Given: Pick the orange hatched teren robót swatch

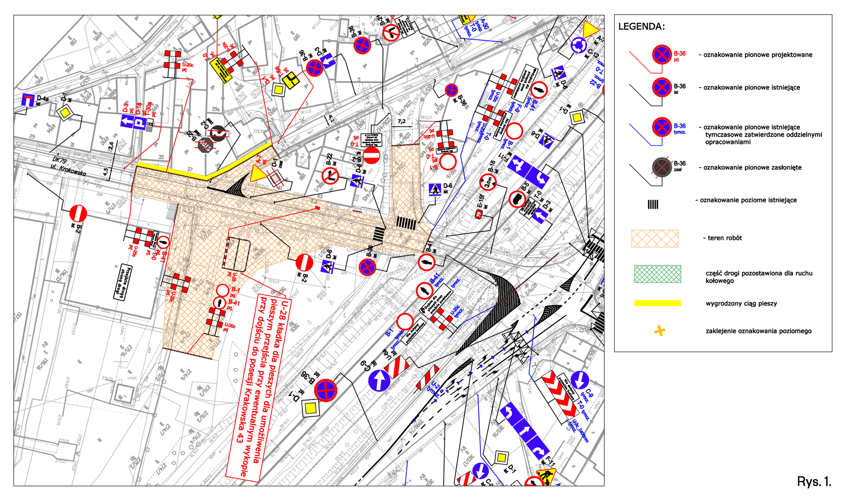Looking at the screenshot, I should click(x=655, y=239).
